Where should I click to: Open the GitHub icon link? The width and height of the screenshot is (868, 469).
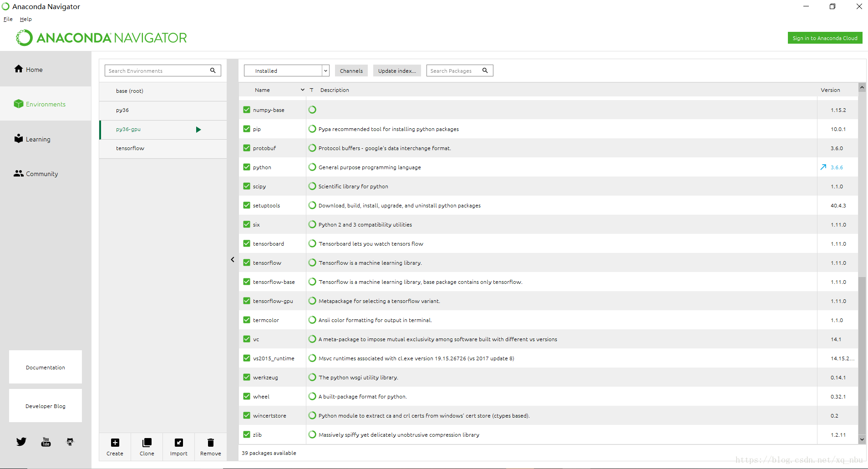point(70,442)
